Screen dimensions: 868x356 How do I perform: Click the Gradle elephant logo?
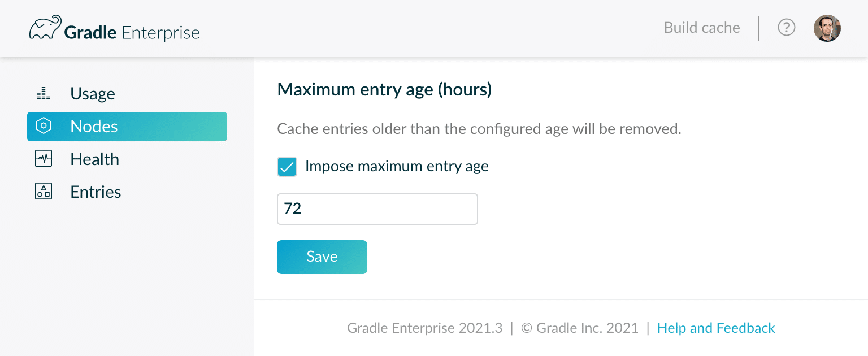(45, 28)
